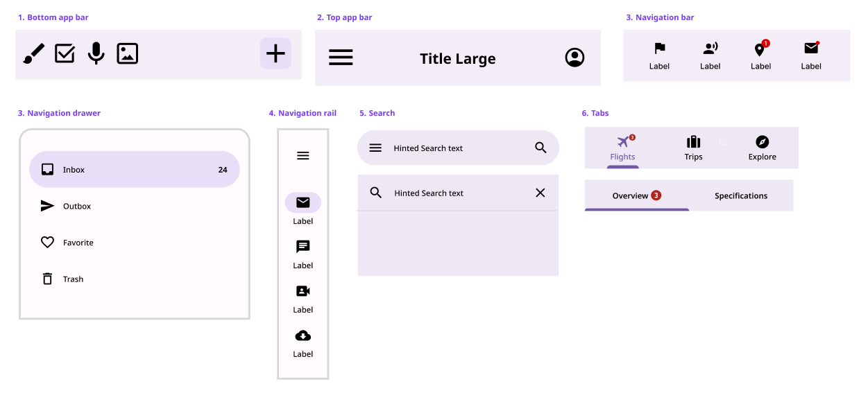Clear search with the X icon
The image size is (868, 393).
(x=541, y=193)
